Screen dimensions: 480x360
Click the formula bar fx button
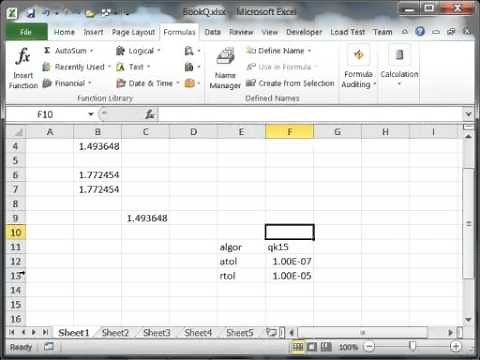click(150, 115)
